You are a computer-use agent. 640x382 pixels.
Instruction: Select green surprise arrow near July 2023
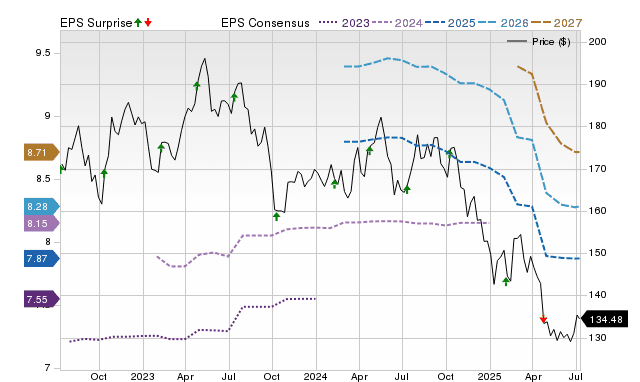[x=234, y=98]
